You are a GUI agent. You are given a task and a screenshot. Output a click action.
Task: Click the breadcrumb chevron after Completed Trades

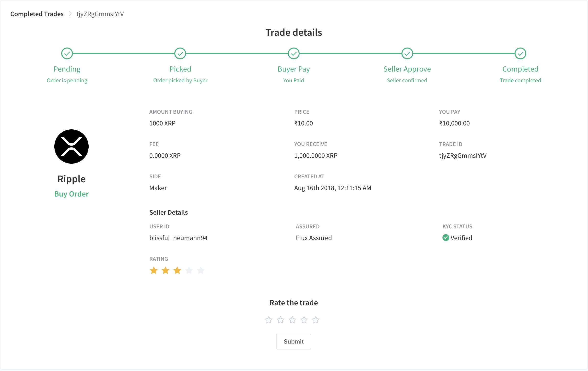click(x=70, y=14)
